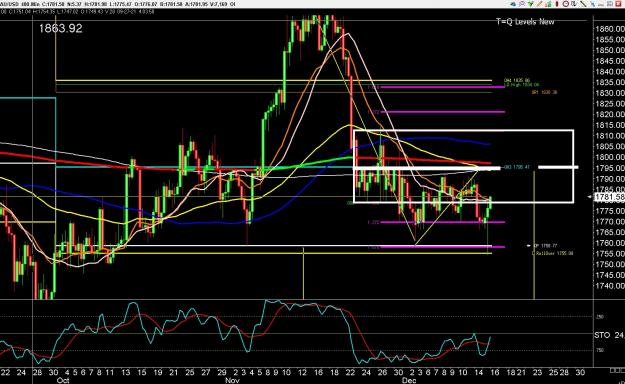Image resolution: width=625 pixels, height=384 pixels.
Task: Click the round clock icon in toolbar
Action: point(566,4)
